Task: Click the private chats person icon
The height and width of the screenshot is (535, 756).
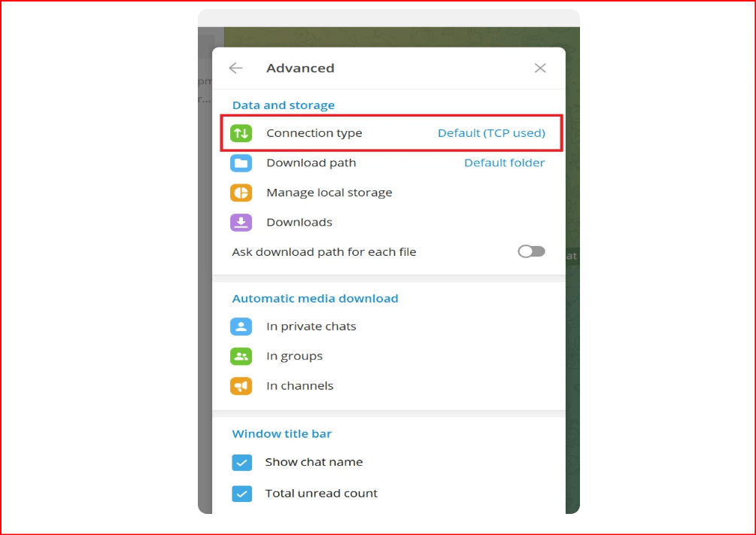Action: [x=241, y=327]
